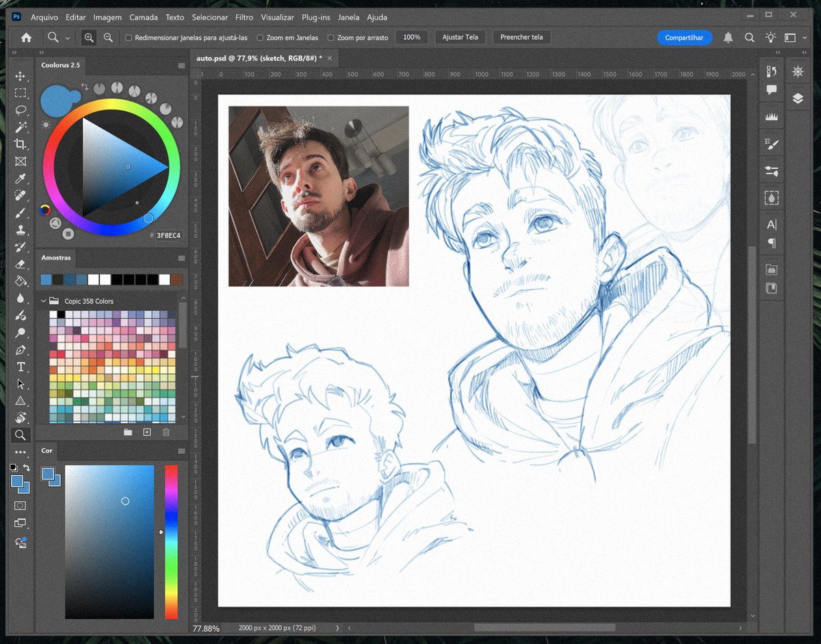Click Ajustar Tela button
821x644 pixels.
pos(460,38)
